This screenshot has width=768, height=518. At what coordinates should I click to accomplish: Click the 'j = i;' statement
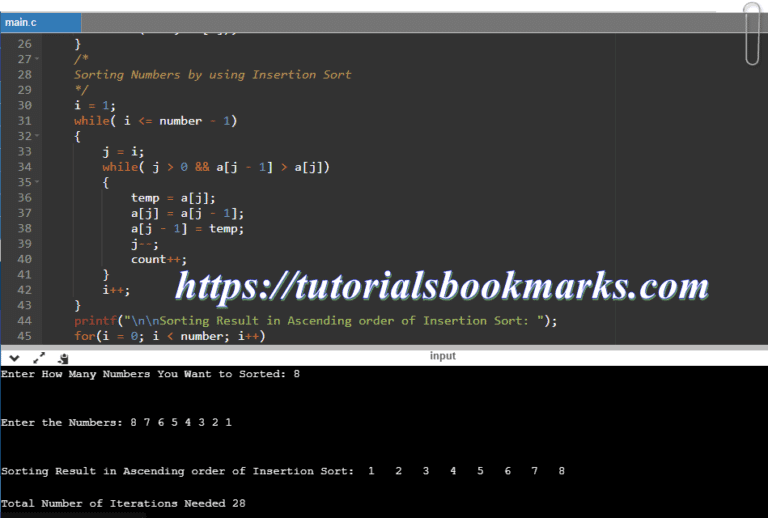tap(123, 152)
